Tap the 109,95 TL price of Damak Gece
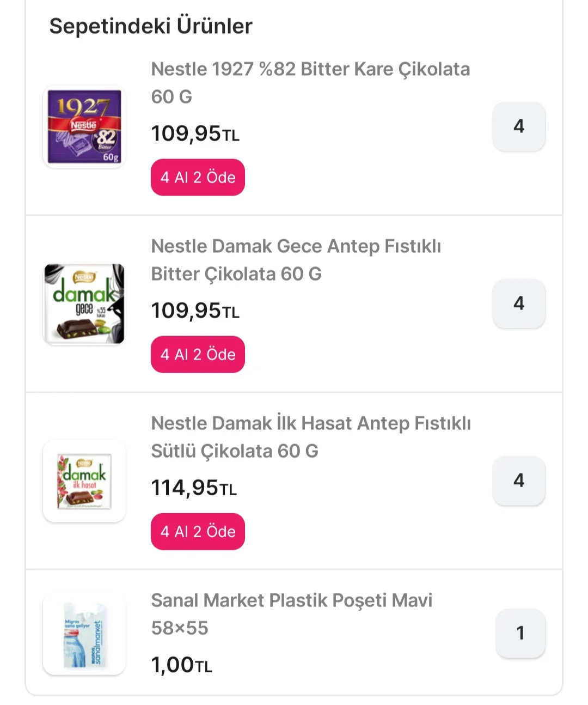This screenshot has height=705, width=588. click(195, 311)
